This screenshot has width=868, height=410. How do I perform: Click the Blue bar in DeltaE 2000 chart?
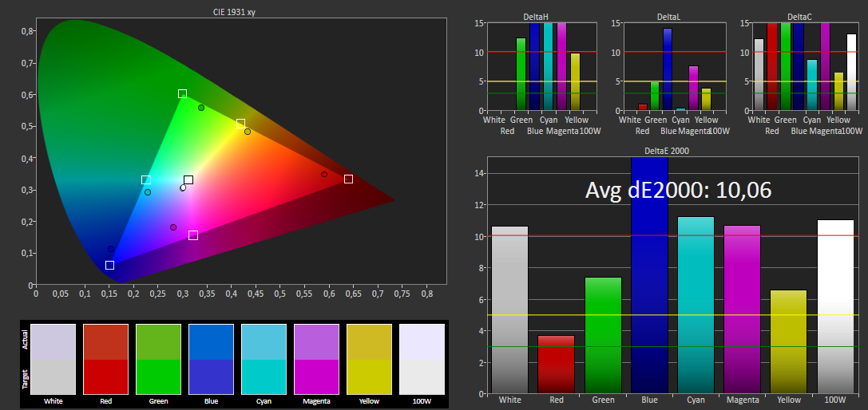[x=649, y=275]
